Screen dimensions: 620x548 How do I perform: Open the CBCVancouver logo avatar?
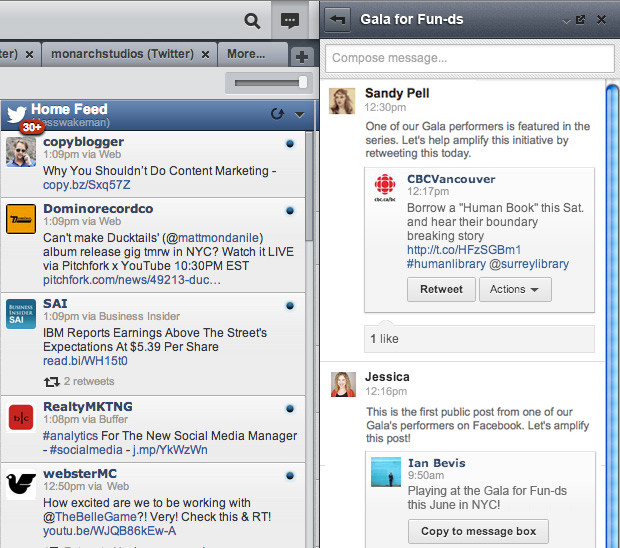click(385, 187)
